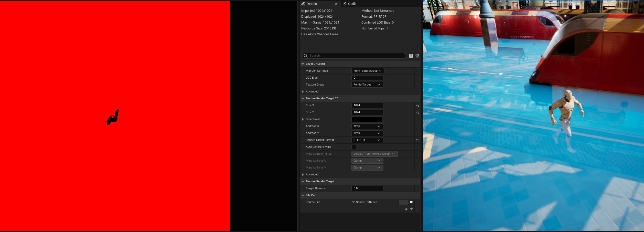Viewport: 644px width, 232px height.
Task: Click inside the Target Gamma input field
Action: pyautogui.click(x=367, y=188)
